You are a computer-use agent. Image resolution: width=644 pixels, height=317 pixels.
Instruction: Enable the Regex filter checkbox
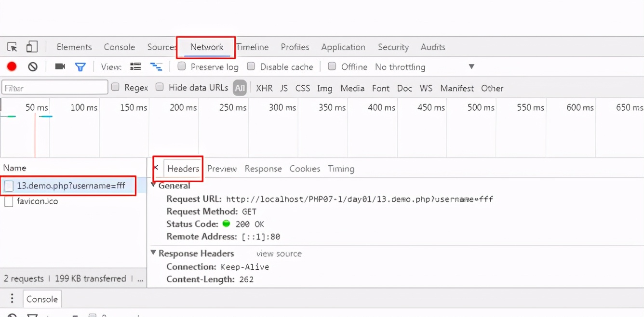point(115,87)
